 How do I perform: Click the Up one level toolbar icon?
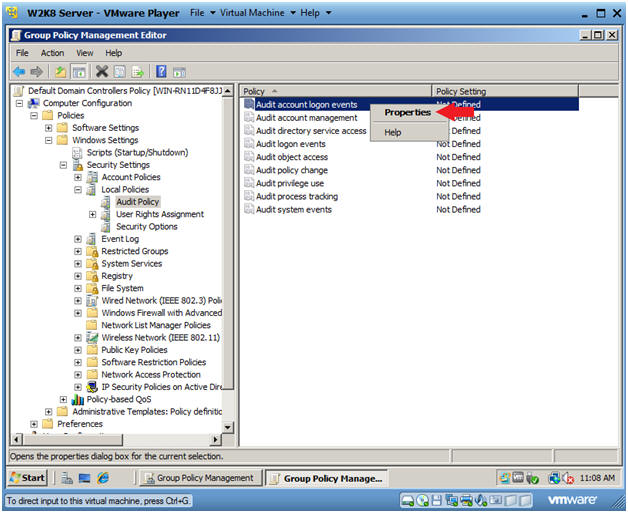60,72
